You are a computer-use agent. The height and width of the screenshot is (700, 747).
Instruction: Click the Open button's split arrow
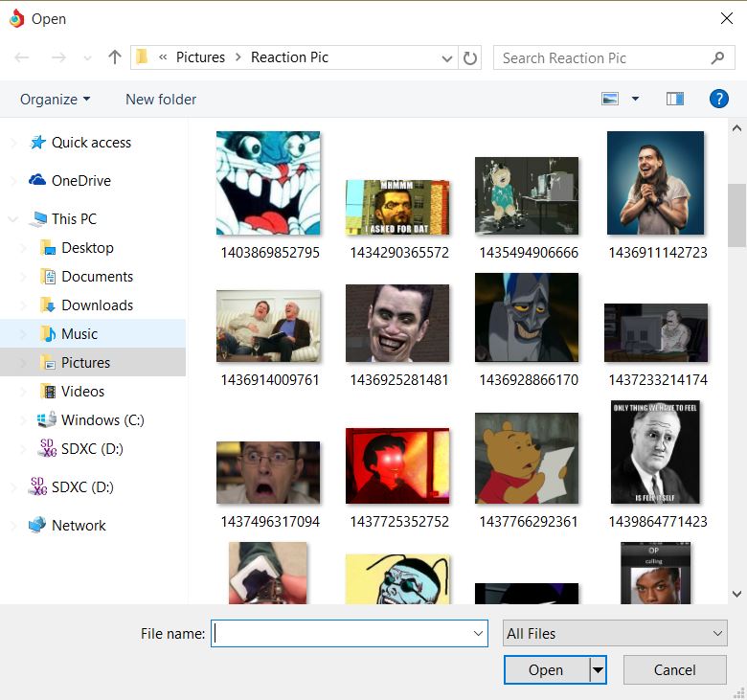(599, 670)
